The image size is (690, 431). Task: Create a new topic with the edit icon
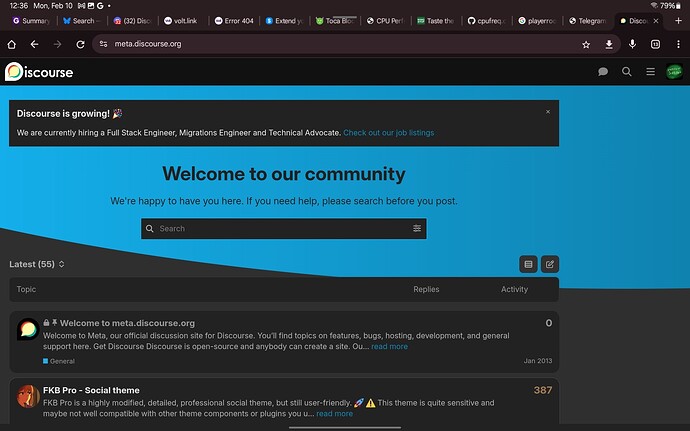[x=550, y=264]
